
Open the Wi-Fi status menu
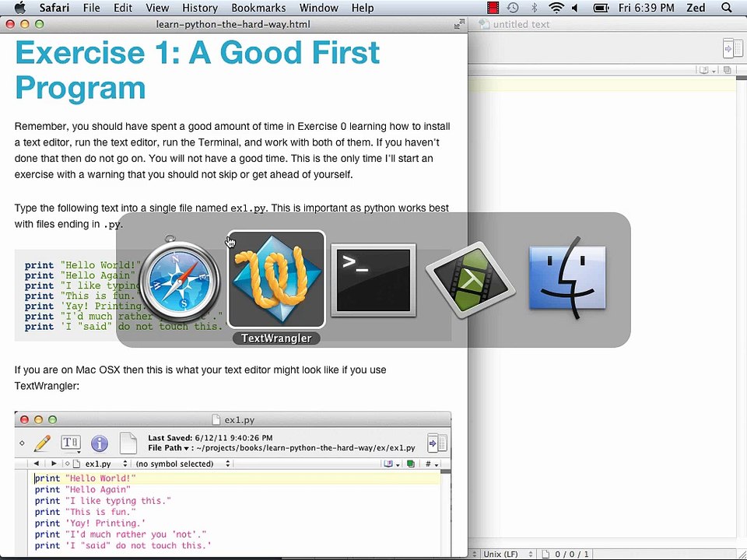click(556, 8)
